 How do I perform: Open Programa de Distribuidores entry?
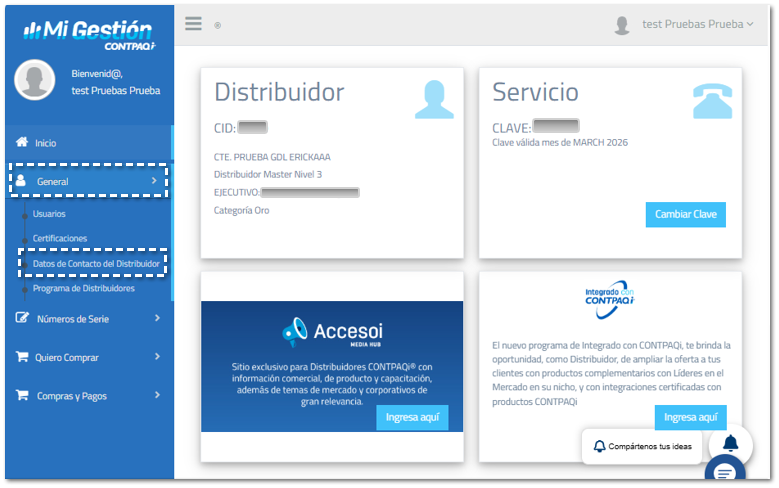[83, 288]
